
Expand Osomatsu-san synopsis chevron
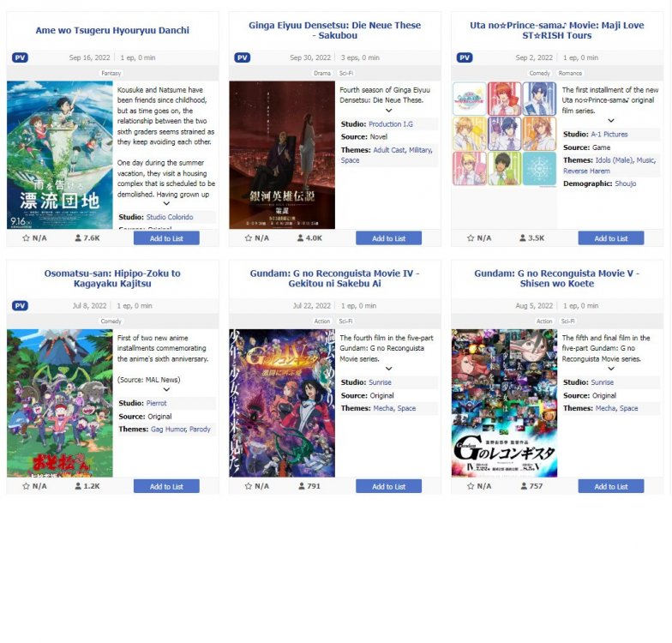click(x=166, y=389)
